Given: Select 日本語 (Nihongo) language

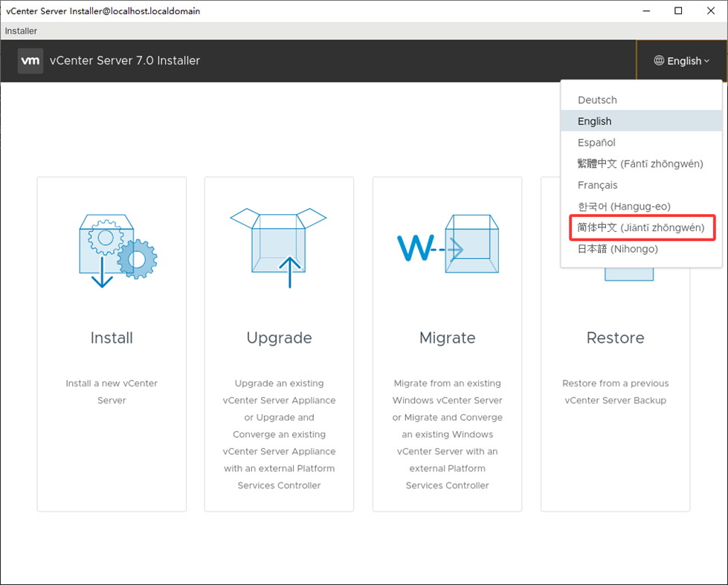Looking at the screenshot, I should pyautogui.click(x=617, y=249).
